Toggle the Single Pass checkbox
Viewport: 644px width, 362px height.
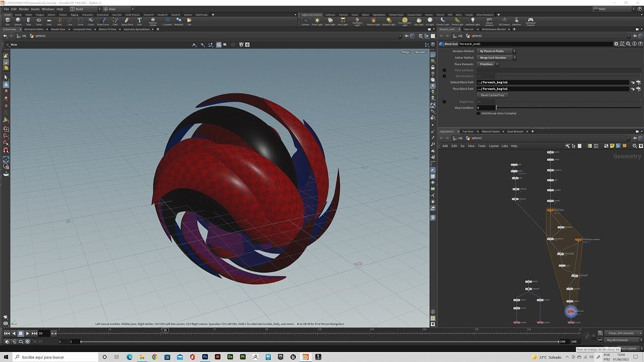[444, 102]
